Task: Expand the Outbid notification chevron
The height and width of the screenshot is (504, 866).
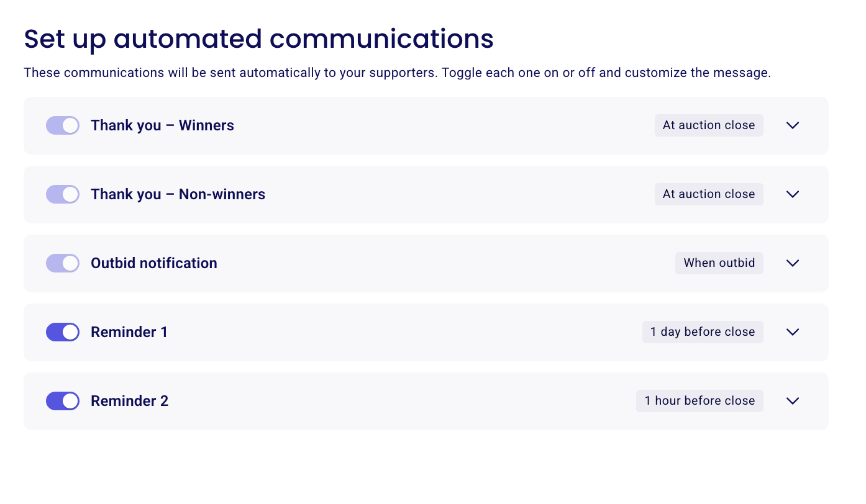Action: 792,263
